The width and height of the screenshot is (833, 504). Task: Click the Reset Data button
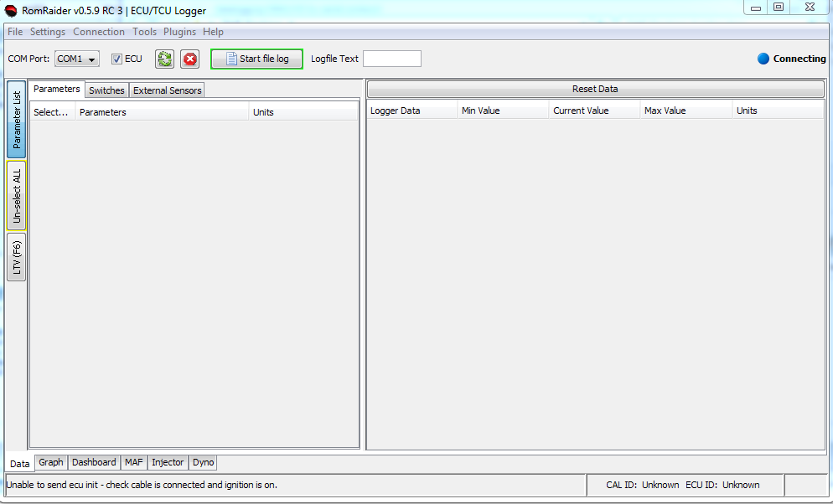[x=595, y=89]
